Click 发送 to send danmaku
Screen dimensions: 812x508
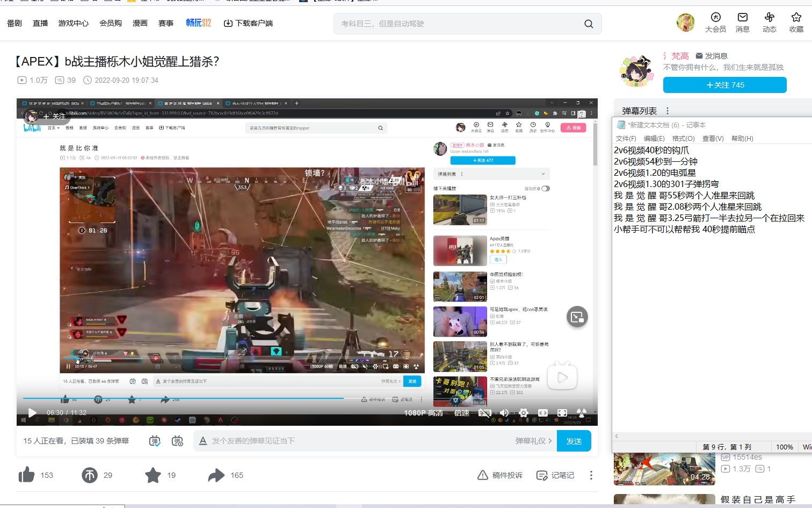coord(574,441)
